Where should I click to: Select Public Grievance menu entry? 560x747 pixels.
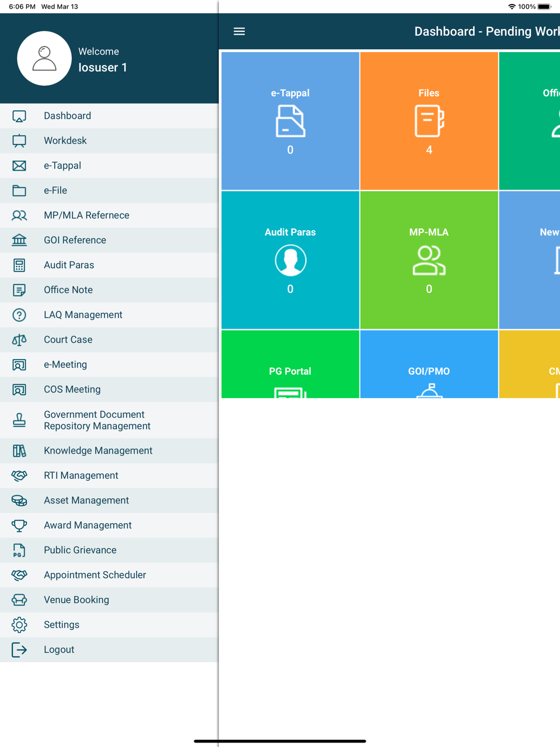click(x=109, y=550)
